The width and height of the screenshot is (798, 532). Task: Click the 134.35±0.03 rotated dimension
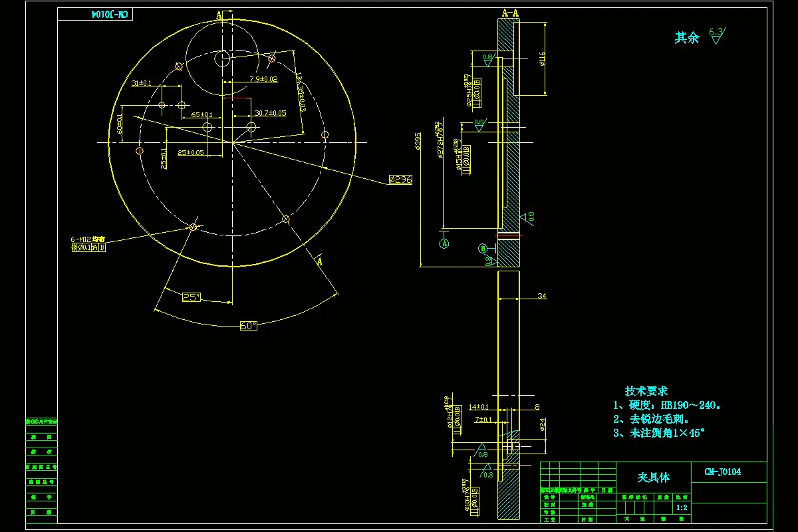(300, 91)
